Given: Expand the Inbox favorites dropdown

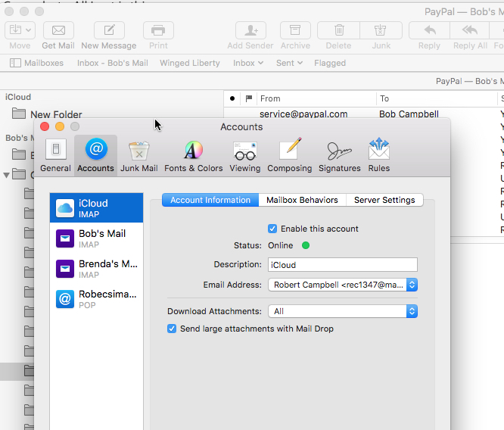Looking at the screenshot, I should 248,63.
